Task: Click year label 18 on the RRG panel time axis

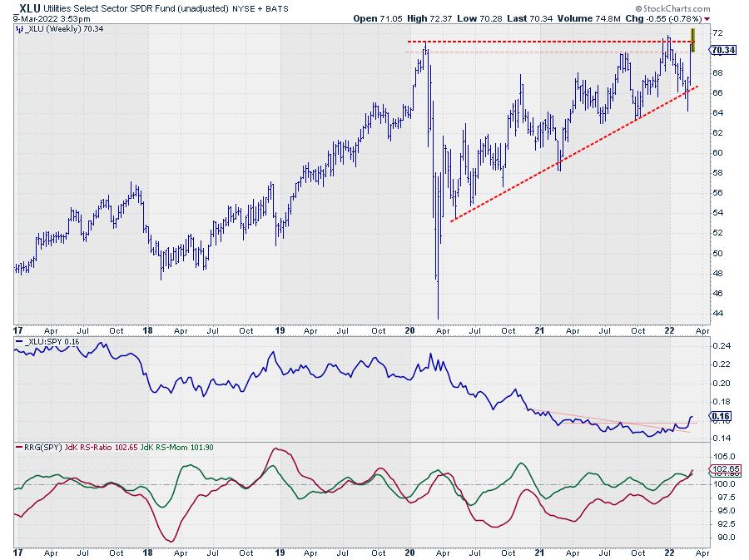Action: [x=147, y=553]
